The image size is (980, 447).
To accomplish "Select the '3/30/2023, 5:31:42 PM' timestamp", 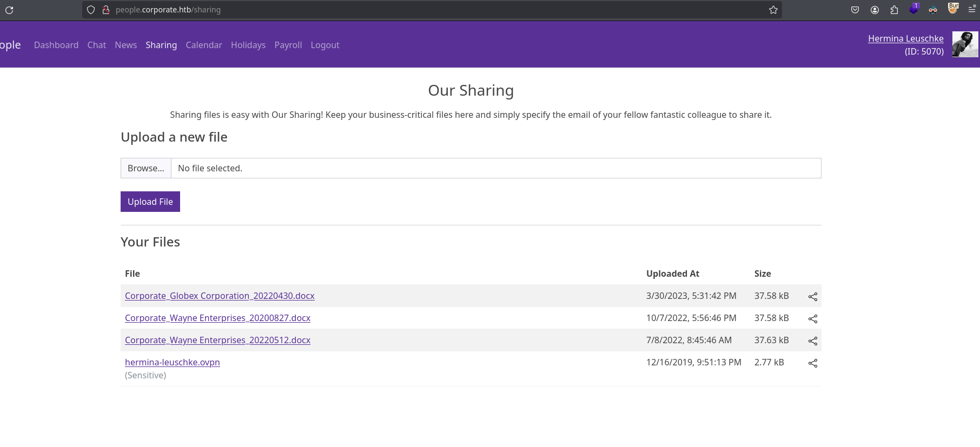I will 691,296.
